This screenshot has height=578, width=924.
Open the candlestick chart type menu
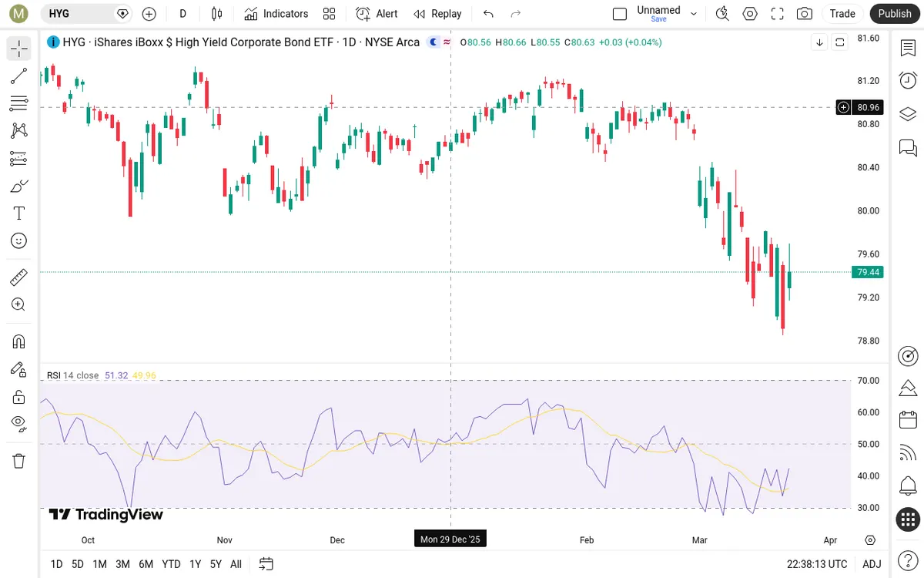(x=217, y=13)
